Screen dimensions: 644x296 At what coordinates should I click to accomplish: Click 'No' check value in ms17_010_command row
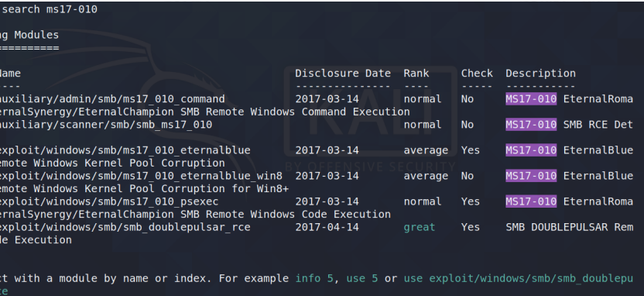(468, 99)
